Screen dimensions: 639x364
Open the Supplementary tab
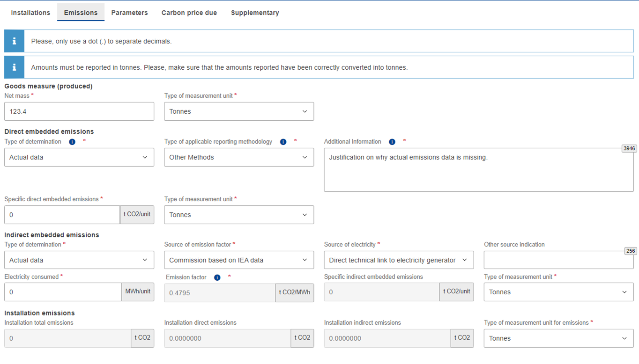click(x=255, y=13)
